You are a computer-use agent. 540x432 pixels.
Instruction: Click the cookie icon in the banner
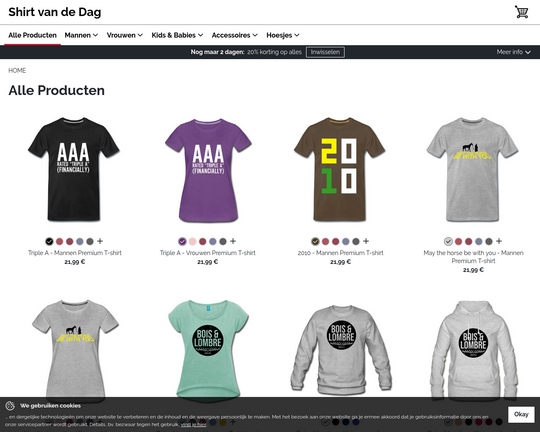click(10, 405)
